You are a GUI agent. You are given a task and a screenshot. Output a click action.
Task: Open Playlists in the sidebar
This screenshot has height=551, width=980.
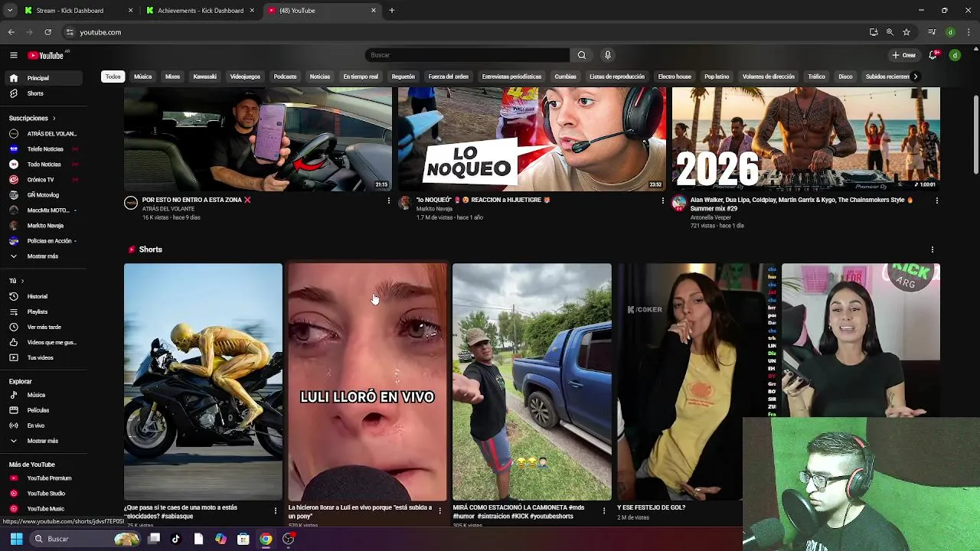[x=42, y=311]
